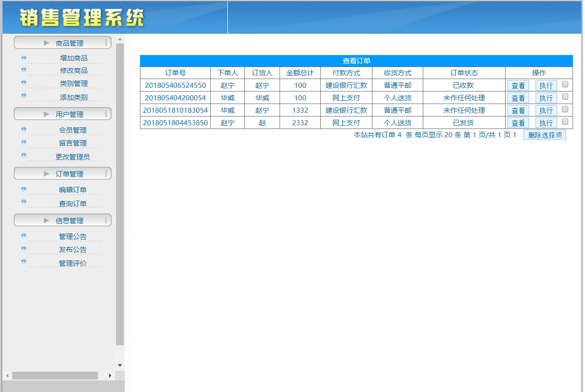Viewport: 585px width, 392px height.
Task: Open the 查询订单 menu item
Action: 73,204
